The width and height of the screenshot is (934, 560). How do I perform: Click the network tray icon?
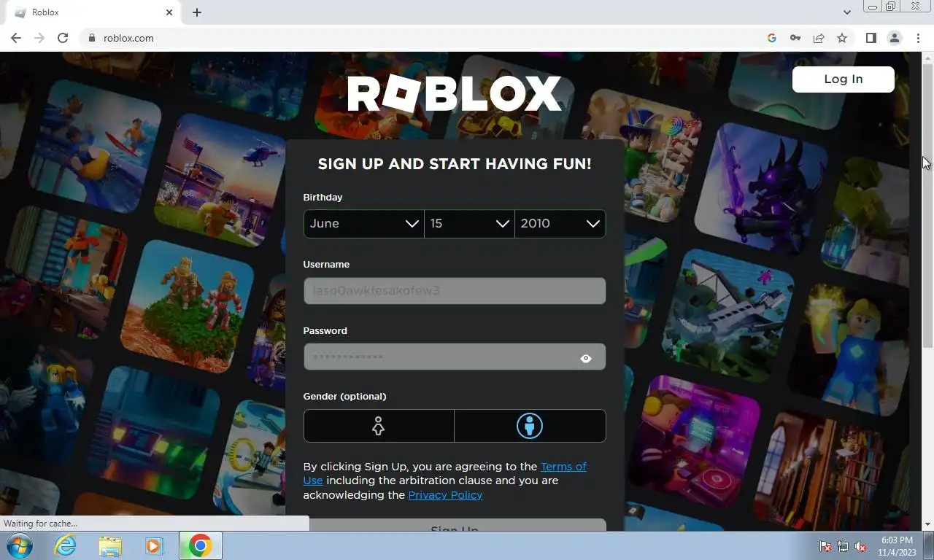843,546
